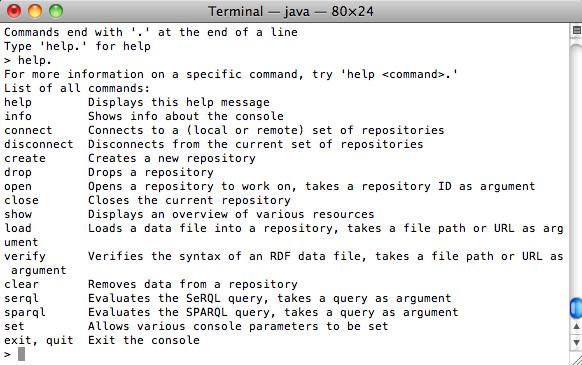The height and width of the screenshot is (365, 582).
Task: Click the 'serql' command text
Action: pos(21,298)
